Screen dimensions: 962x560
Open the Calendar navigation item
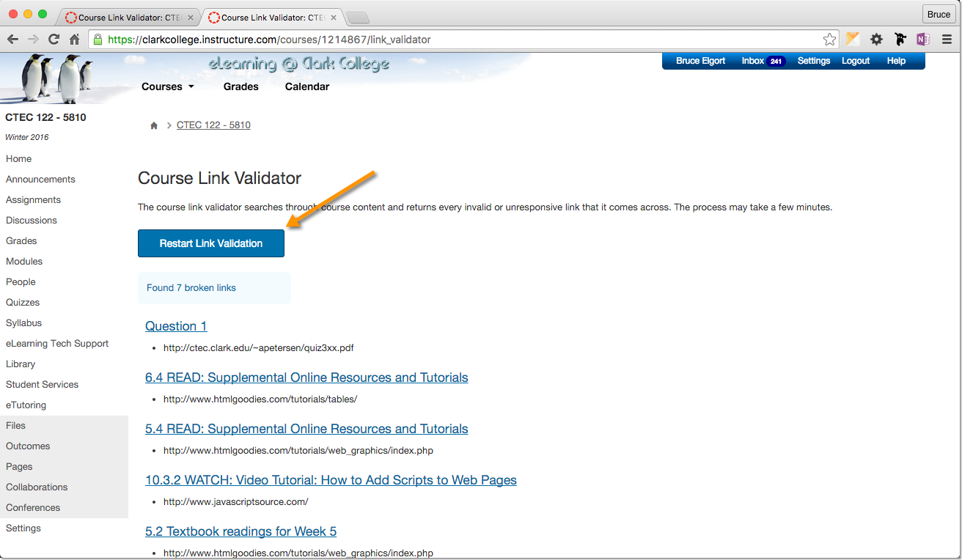(306, 86)
